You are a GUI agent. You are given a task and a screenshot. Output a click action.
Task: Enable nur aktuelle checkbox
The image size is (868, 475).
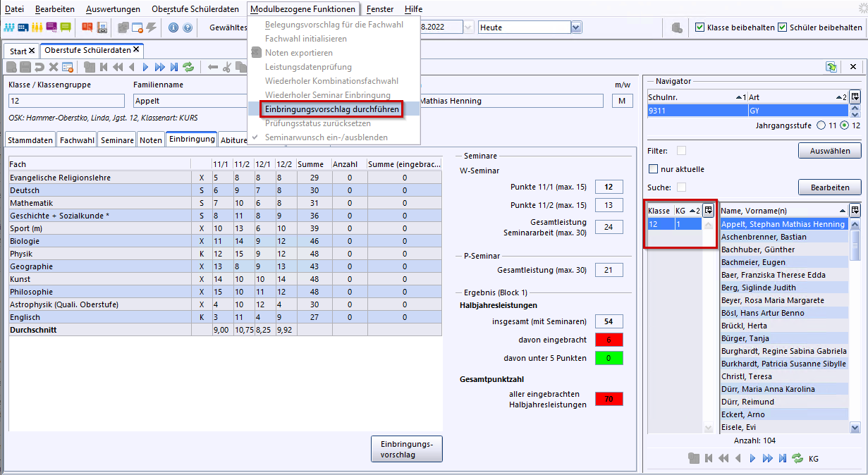tap(653, 169)
